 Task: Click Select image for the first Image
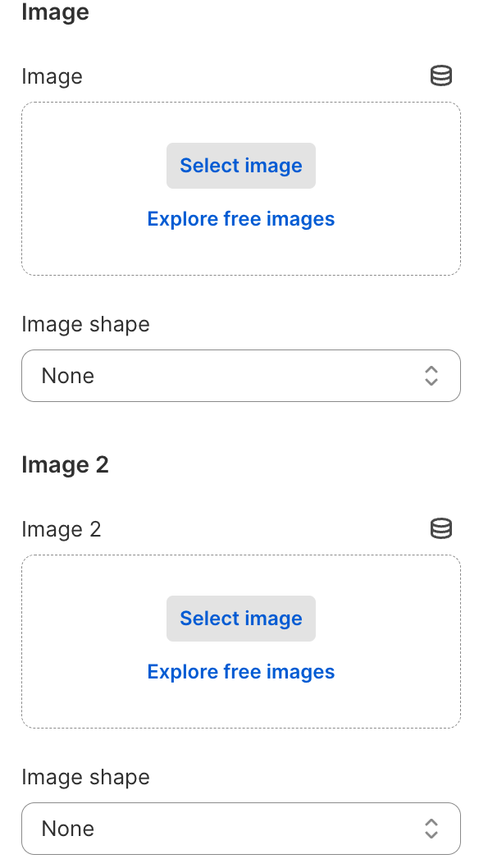240,165
